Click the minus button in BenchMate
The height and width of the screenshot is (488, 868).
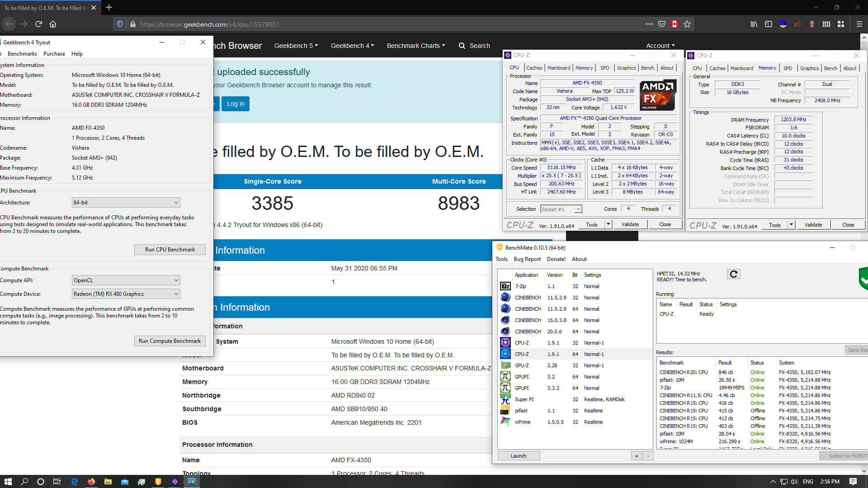tap(648, 456)
